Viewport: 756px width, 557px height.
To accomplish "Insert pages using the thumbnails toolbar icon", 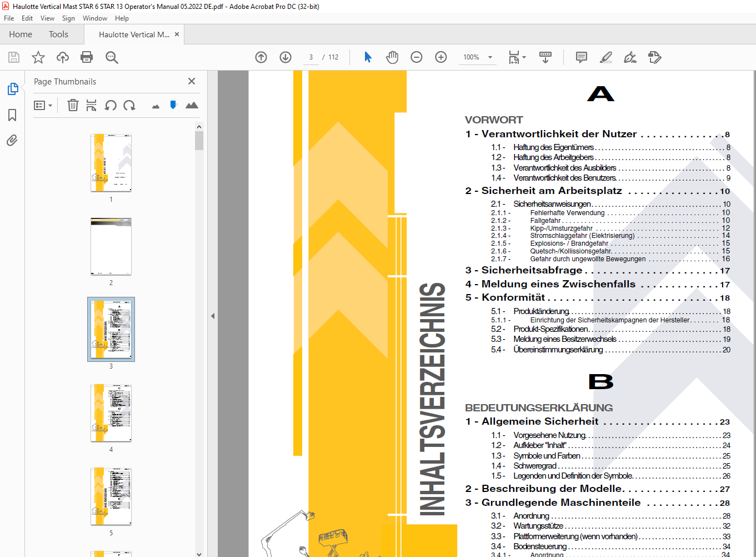I will click(92, 105).
